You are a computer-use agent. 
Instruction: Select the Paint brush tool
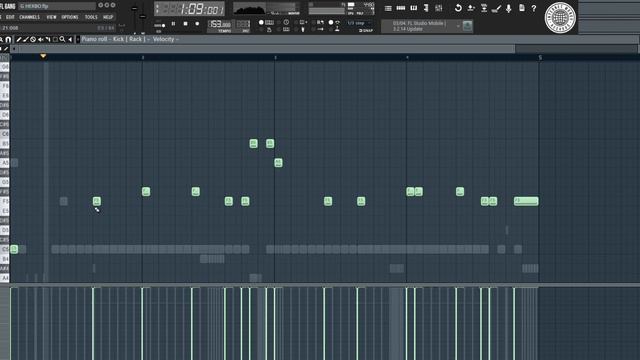click(26, 40)
